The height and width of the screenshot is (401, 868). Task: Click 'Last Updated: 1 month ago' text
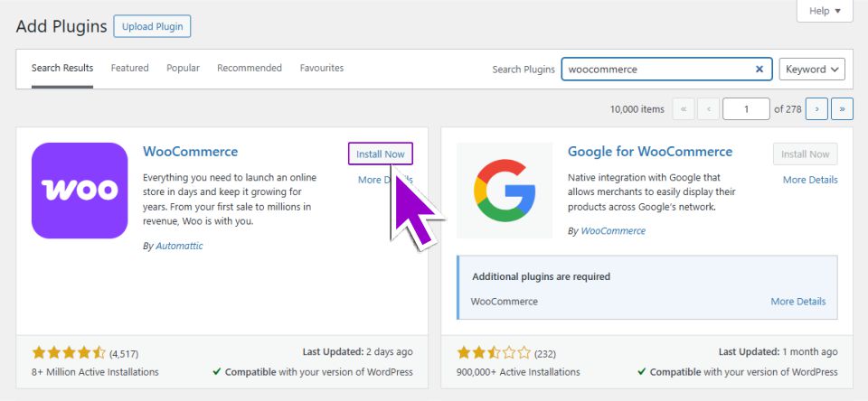tap(778, 351)
